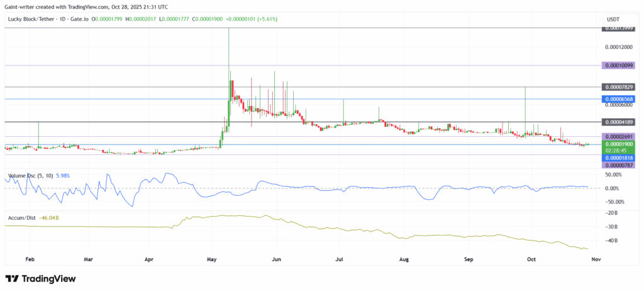644x292 pixels.
Task: Click the 50.00% oscillator axis label
Action: click(614, 175)
